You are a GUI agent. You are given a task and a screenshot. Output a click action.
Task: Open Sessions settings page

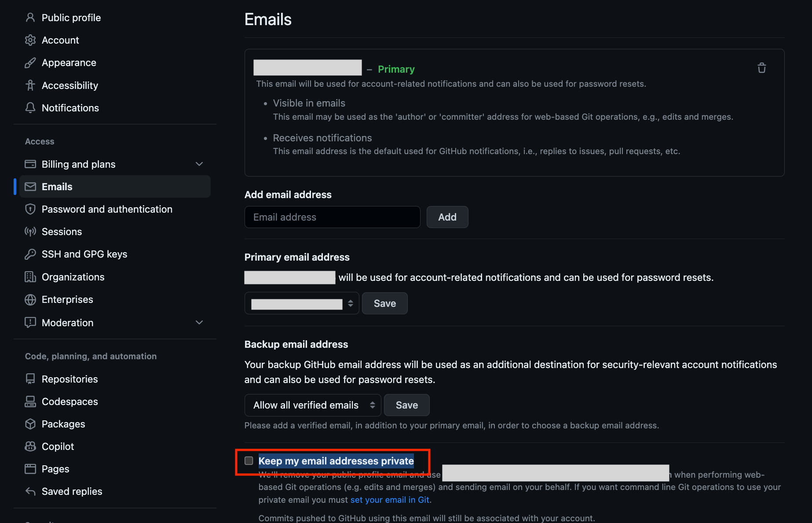[x=62, y=232]
